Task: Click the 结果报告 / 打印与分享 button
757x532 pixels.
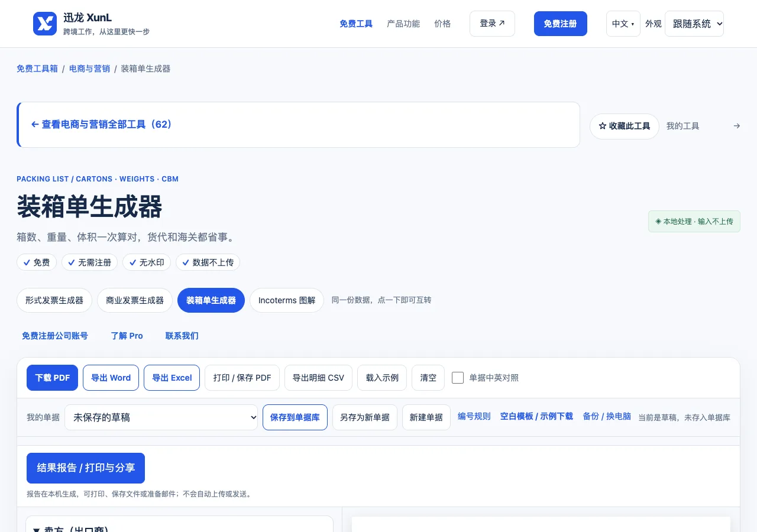Action: point(86,468)
